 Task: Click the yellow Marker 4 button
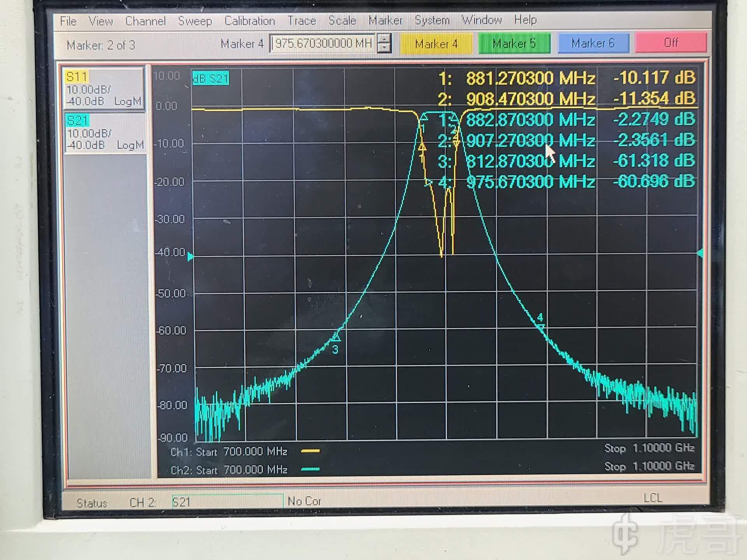pos(436,44)
